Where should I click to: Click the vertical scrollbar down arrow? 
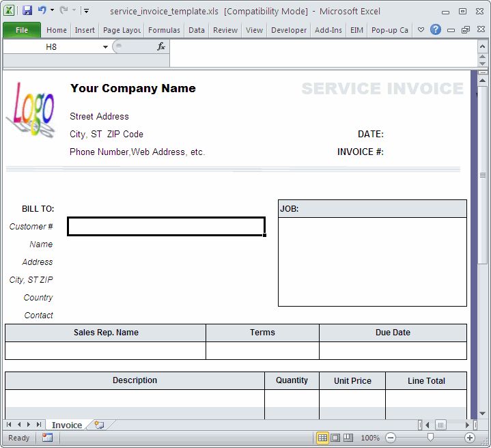(x=482, y=413)
